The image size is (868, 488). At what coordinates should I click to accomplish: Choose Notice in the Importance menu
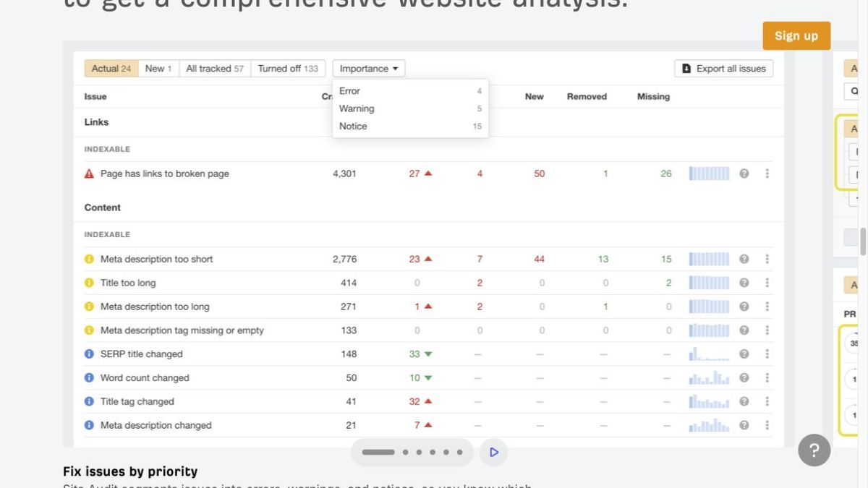point(410,126)
